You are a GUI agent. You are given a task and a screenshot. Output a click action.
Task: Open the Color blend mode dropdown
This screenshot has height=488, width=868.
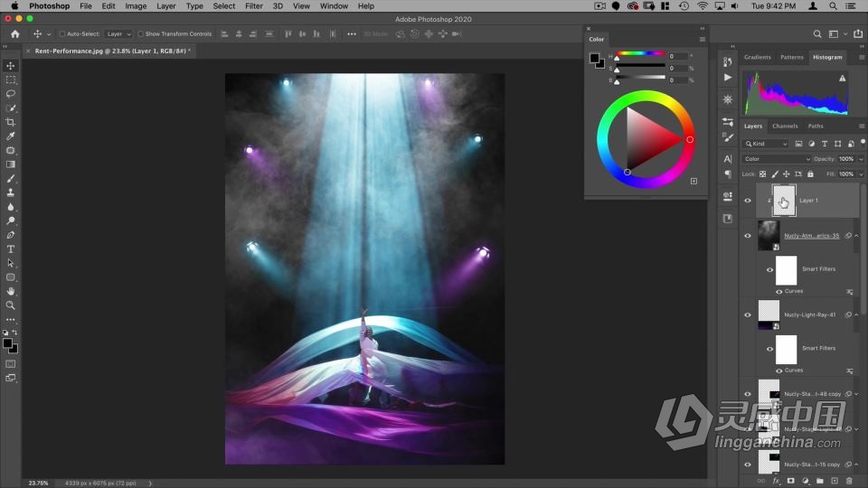click(x=777, y=159)
